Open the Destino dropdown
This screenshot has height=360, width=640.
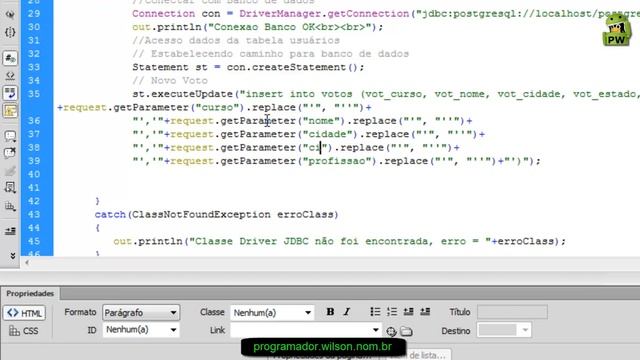click(x=504, y=330)
